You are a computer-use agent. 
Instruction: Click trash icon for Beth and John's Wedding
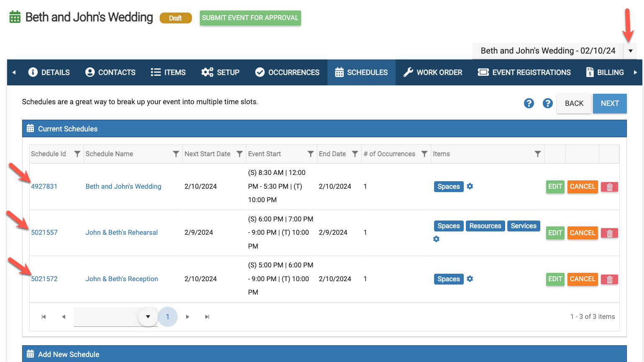(609, 187)
